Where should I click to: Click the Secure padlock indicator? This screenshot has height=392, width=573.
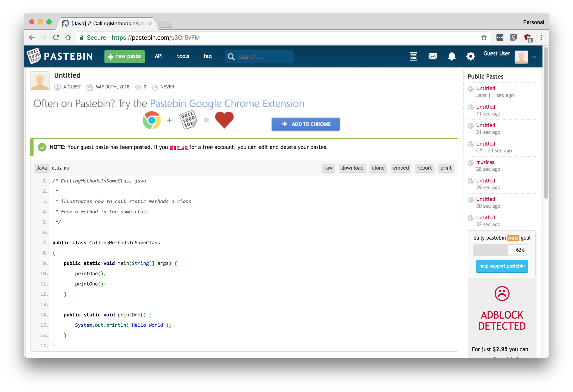pos(92,37)
